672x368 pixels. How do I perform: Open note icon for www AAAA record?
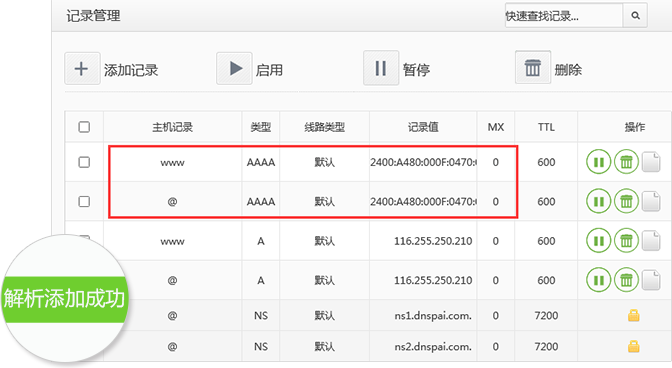[x=651, y=162]
